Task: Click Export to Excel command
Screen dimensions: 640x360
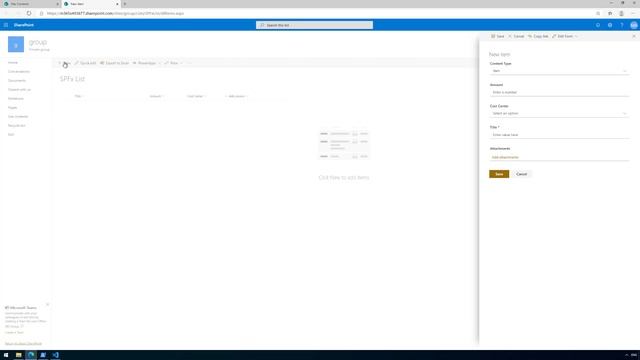Action: point(114,63)
